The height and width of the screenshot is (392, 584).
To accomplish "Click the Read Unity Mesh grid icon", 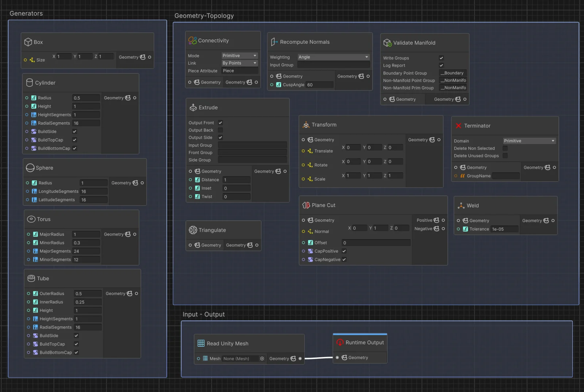I will 201,343.
